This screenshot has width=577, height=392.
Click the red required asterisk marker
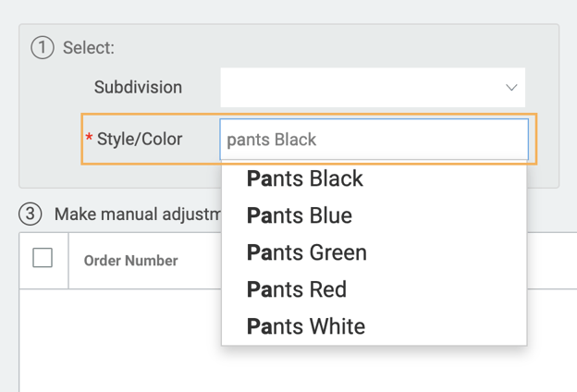click(90, 140)
